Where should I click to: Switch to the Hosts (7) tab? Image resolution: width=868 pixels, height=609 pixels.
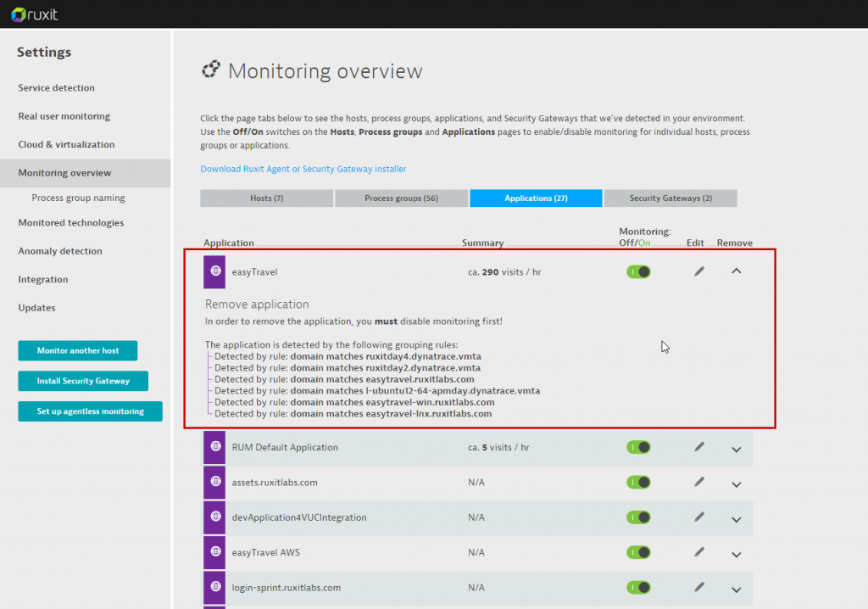pyautogui.click(x=266, y=198)
